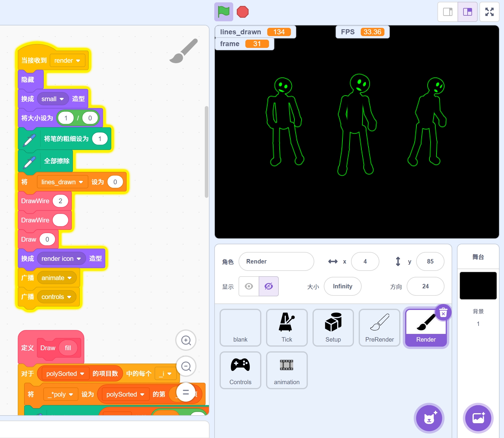Expand the small costume dropdown

tap(62, 99)
